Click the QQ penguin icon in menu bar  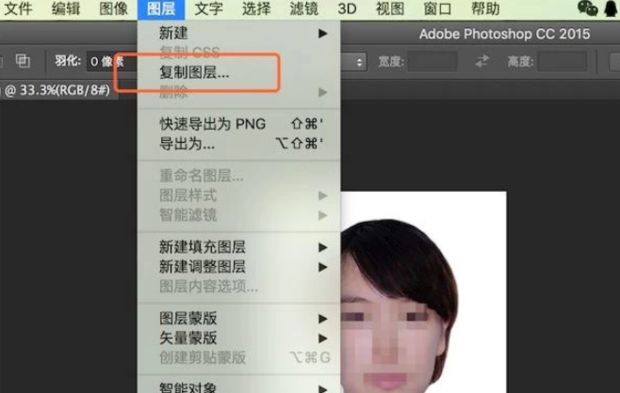click(x=611, y=8)
